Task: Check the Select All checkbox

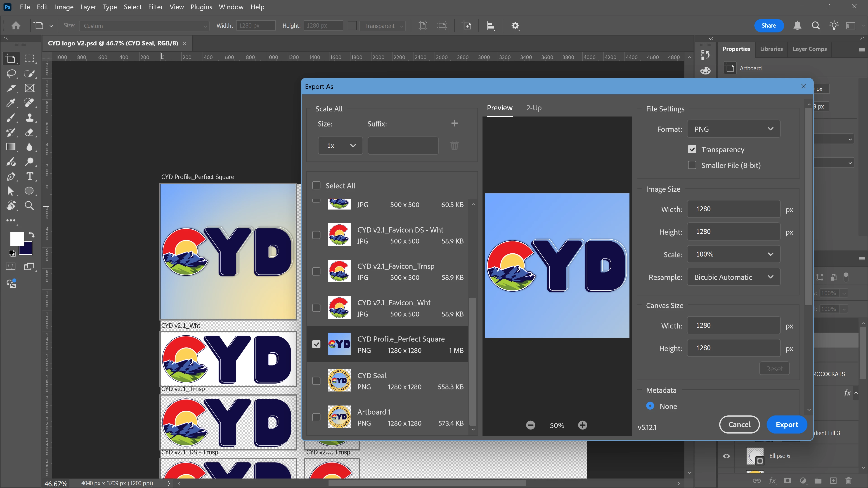Action: (316, 186)
